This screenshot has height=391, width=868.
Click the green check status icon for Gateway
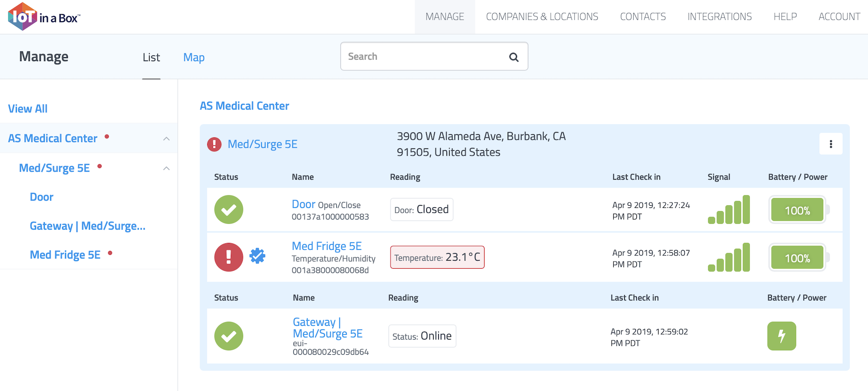coord(229,336)
